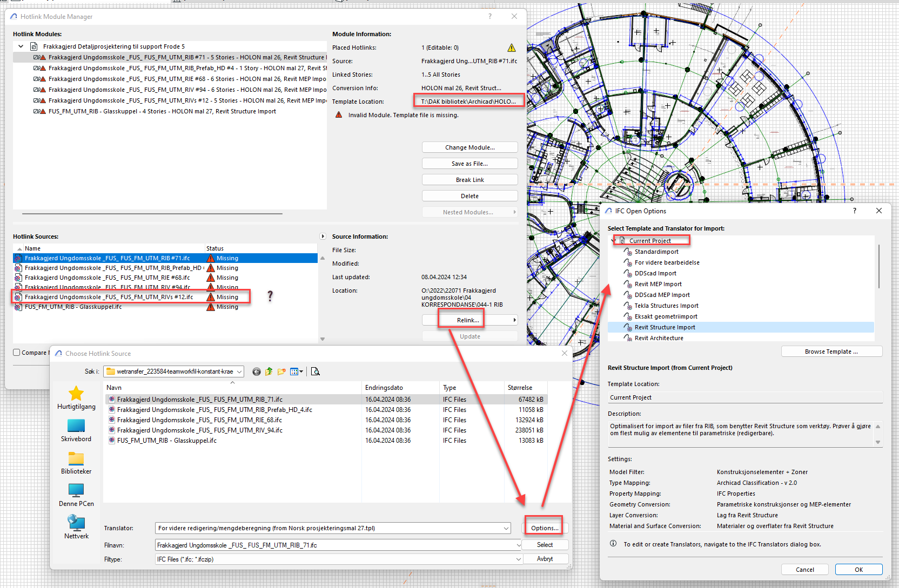Click the Filnavn input field
This screenshot has width=899, height=588.
pyautogui.click(x=335, y=545)
